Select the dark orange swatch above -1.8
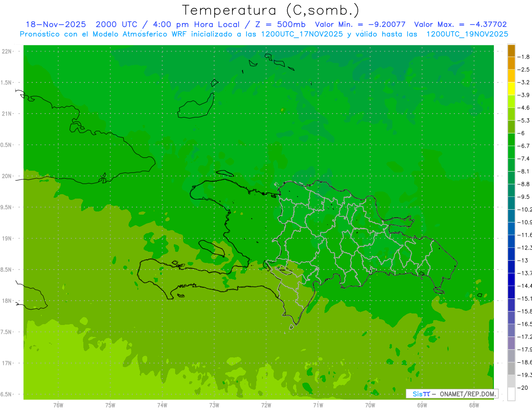 coord(511,51)
